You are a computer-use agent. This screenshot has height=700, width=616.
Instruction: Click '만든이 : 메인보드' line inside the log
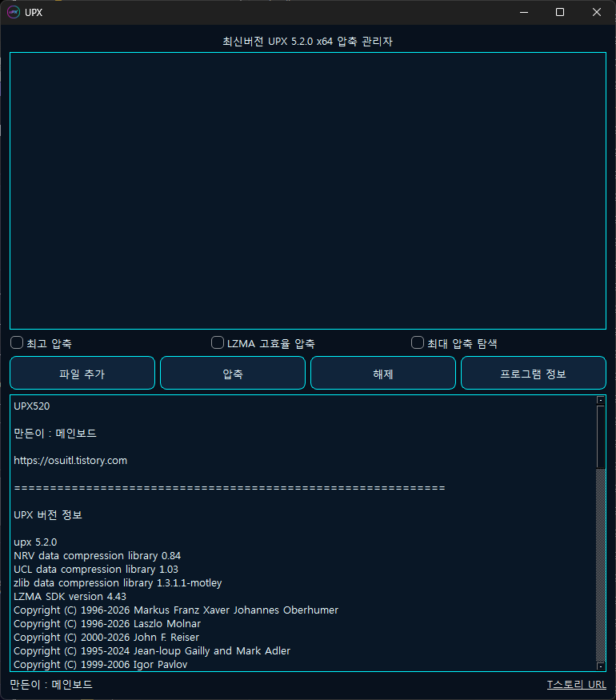tap(55, 434)
